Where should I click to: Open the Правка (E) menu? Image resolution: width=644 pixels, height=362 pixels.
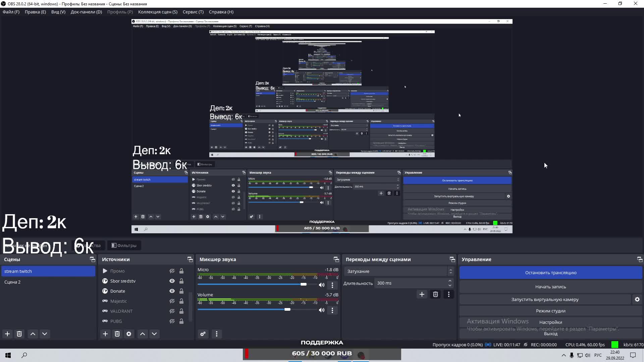[x=35, y=12]
